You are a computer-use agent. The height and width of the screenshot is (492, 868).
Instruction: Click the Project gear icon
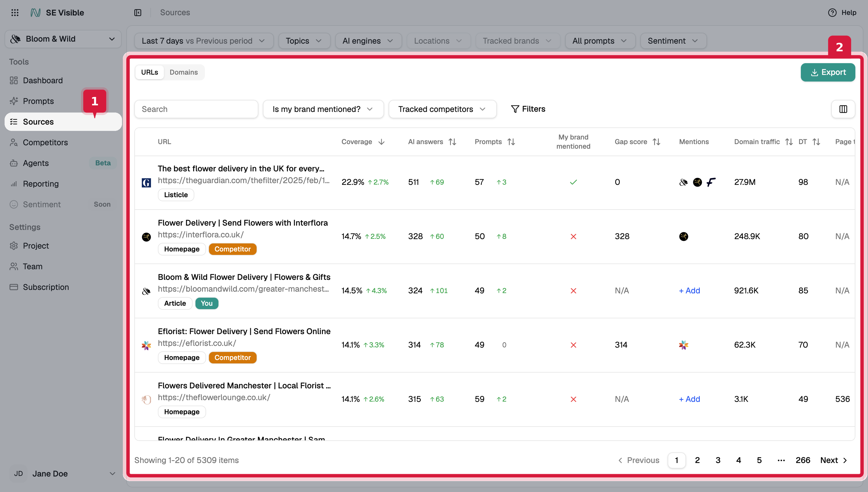(x=14, y=246)
